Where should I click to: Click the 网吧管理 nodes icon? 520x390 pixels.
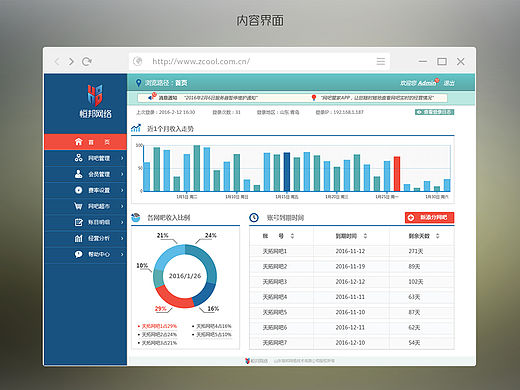(78, 158)
